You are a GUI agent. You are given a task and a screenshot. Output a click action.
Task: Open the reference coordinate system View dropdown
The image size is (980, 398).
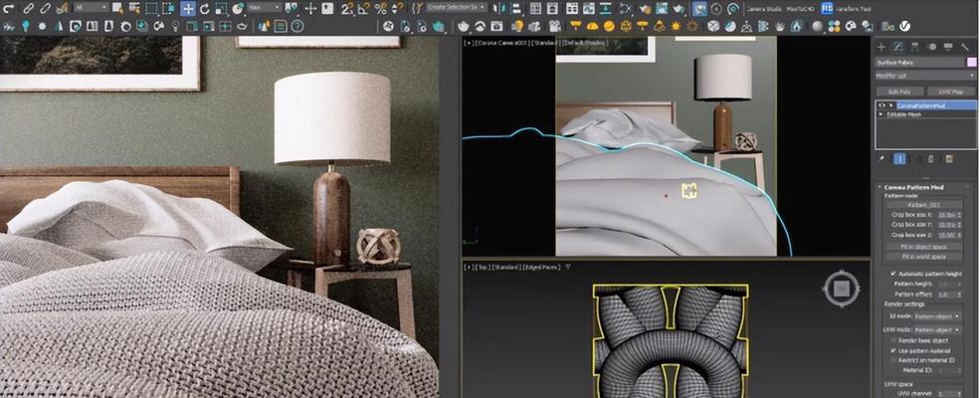click(x=265, y=8)
